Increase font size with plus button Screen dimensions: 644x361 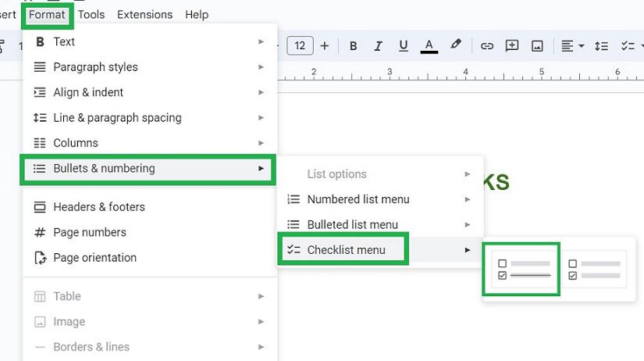[325, 46]
